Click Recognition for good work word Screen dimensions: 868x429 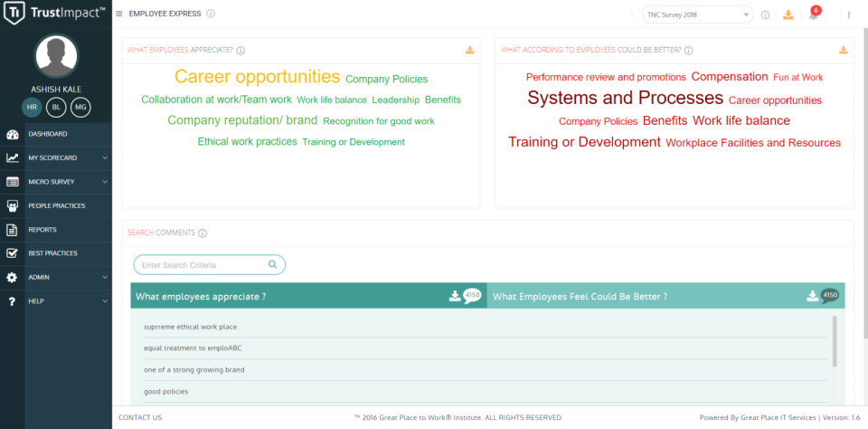[x=379, y=121]
